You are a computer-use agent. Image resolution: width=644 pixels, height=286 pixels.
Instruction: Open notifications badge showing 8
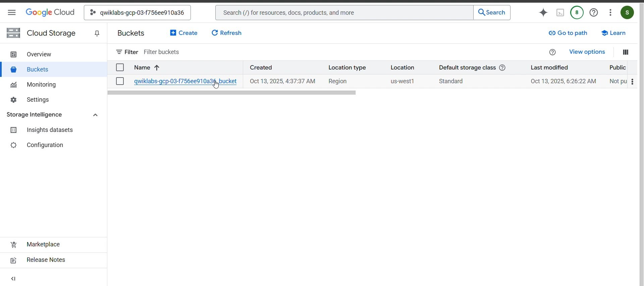577,12
